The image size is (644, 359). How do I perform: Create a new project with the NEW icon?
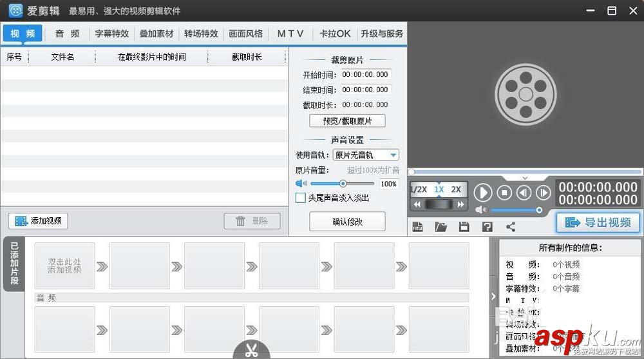(x=417, y=227)
